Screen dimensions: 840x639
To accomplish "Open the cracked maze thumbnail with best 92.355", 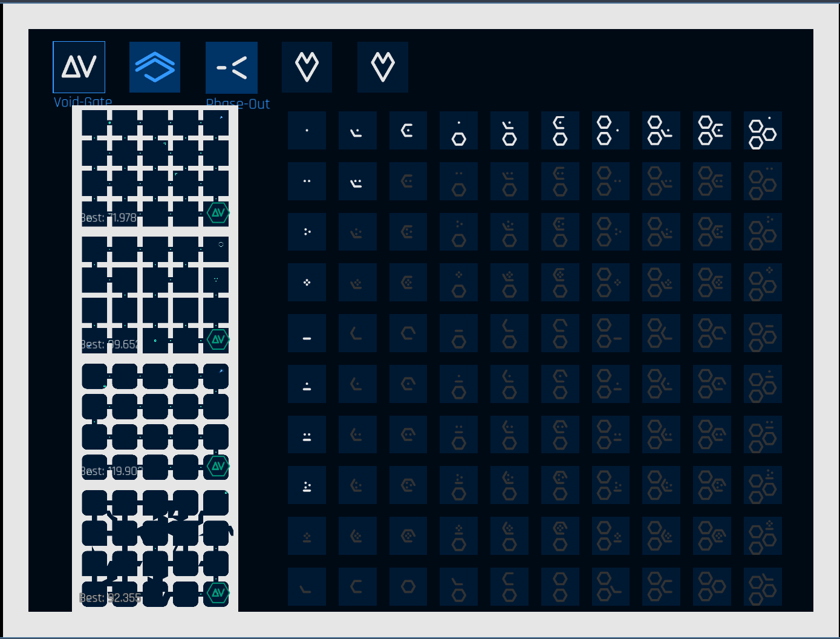I will pos(155,548).
